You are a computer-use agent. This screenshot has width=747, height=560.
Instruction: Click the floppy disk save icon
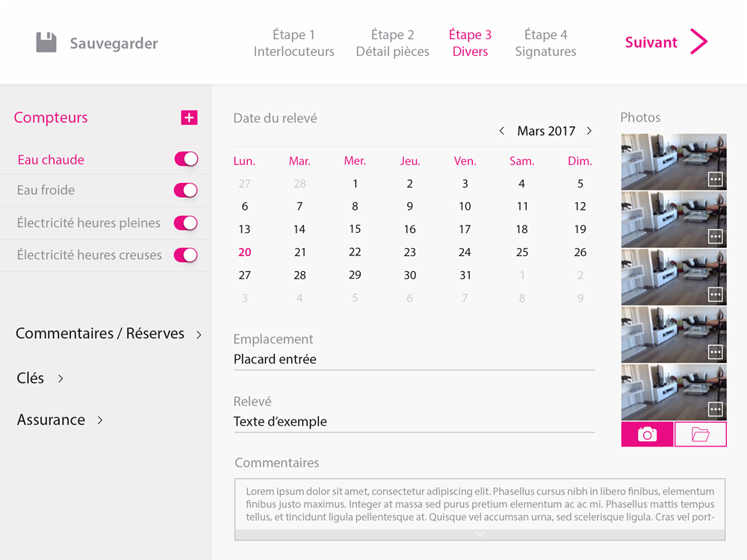(x=46, y=43)
